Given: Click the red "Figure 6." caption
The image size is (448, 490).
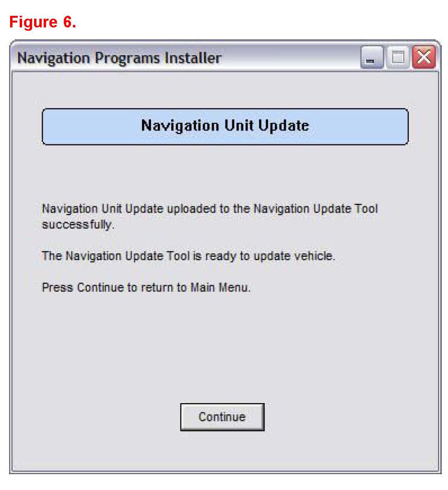Looking at the screenshot, I should coord(43,22).
